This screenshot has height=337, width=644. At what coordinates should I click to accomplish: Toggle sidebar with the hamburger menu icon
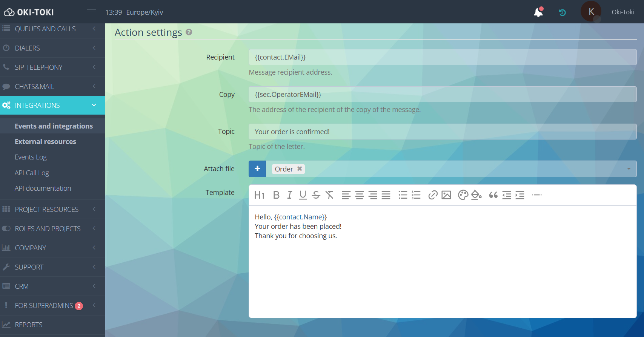[91, 12]
